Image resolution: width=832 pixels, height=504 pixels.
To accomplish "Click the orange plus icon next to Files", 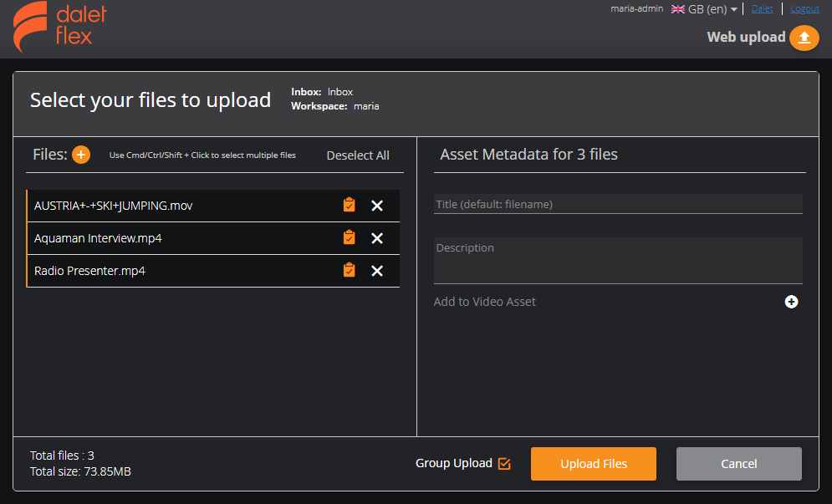I will 81,155.
